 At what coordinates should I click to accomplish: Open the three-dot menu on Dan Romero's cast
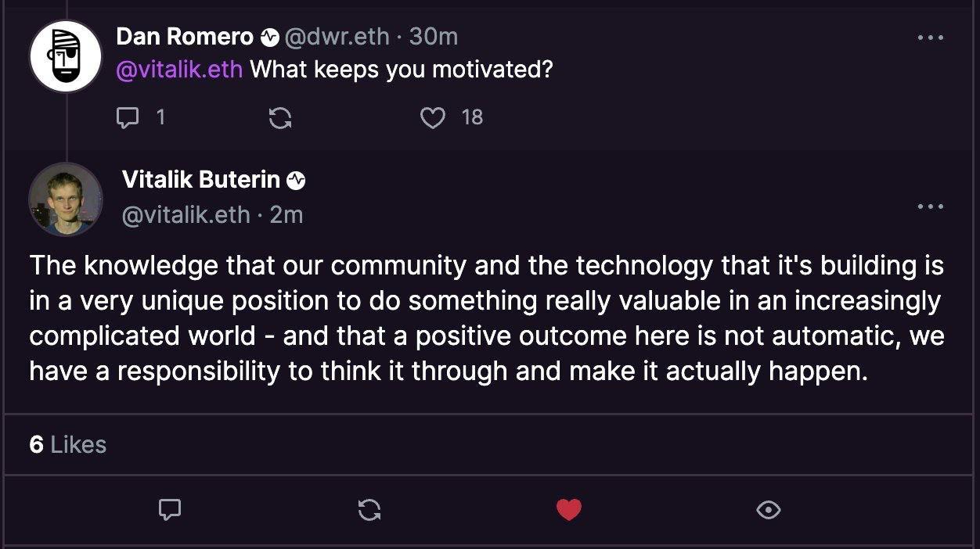tap(930, 37)
